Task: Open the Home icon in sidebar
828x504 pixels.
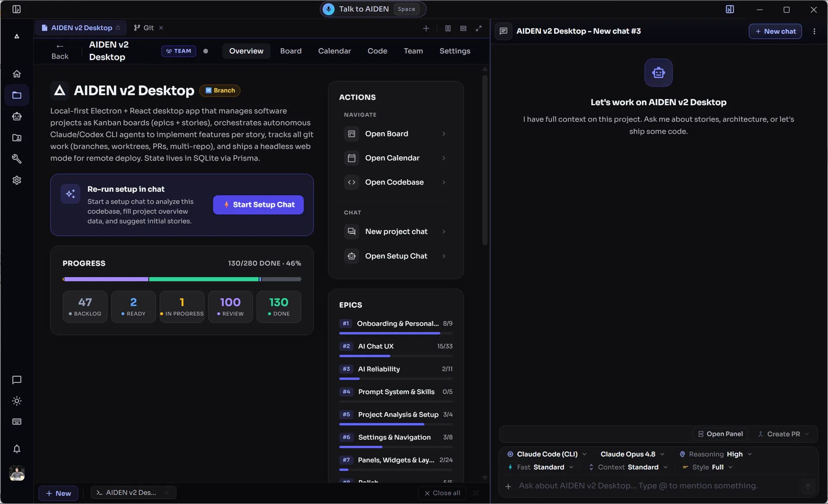Action: [x=17, y=74]
